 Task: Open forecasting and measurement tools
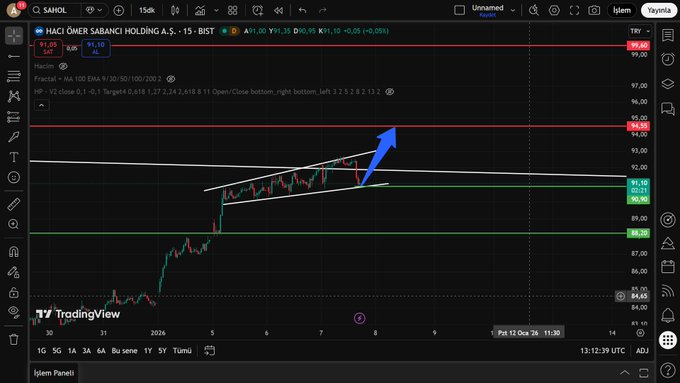tap(14, 117)
